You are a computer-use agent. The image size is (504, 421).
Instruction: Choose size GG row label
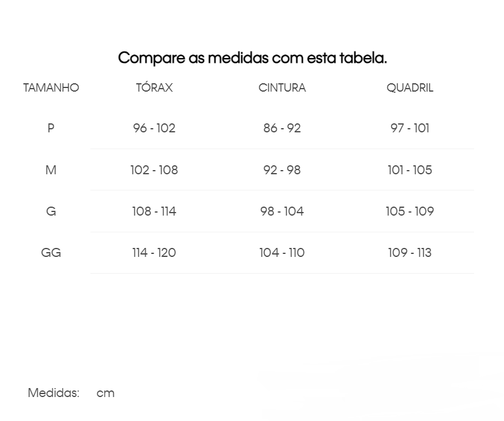pyautogui.click(x=51, y=253)
